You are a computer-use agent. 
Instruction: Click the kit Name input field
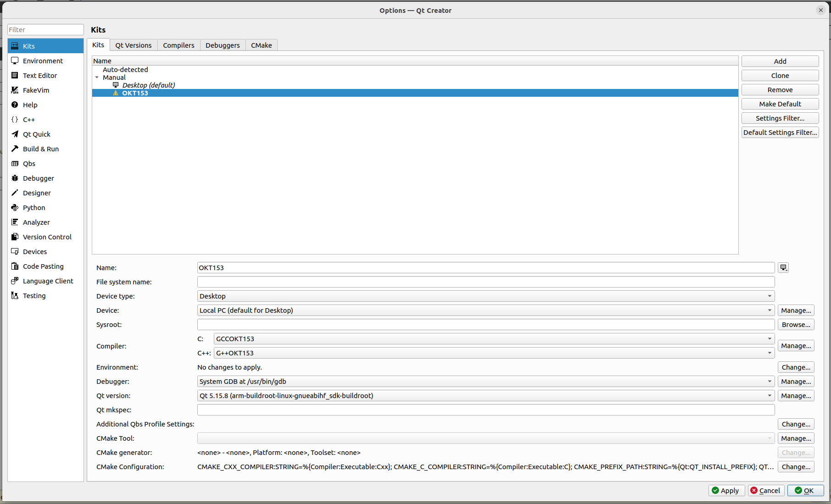(486, 268)
